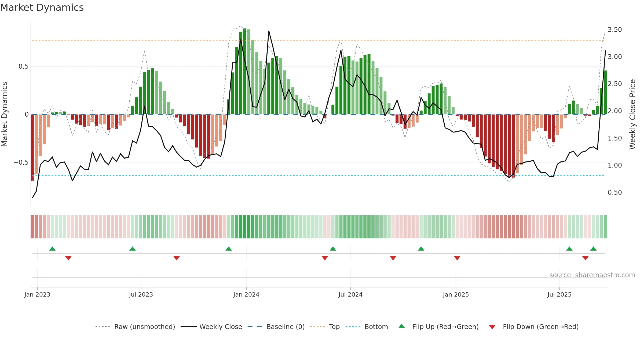Screen dimensions: 644x362
Task: Click the −0.5 left axis tick label
Action: point(21,162)
